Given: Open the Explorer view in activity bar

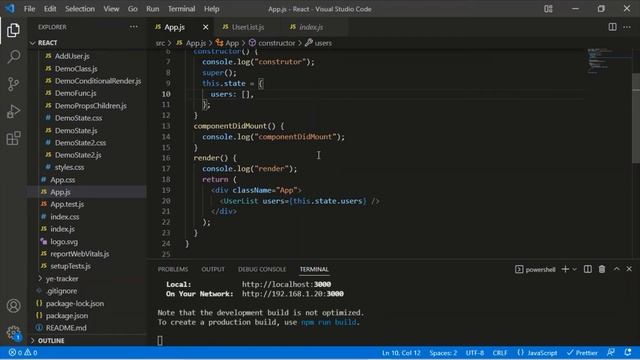Looking at the screenshot, I should coord(13,30).
